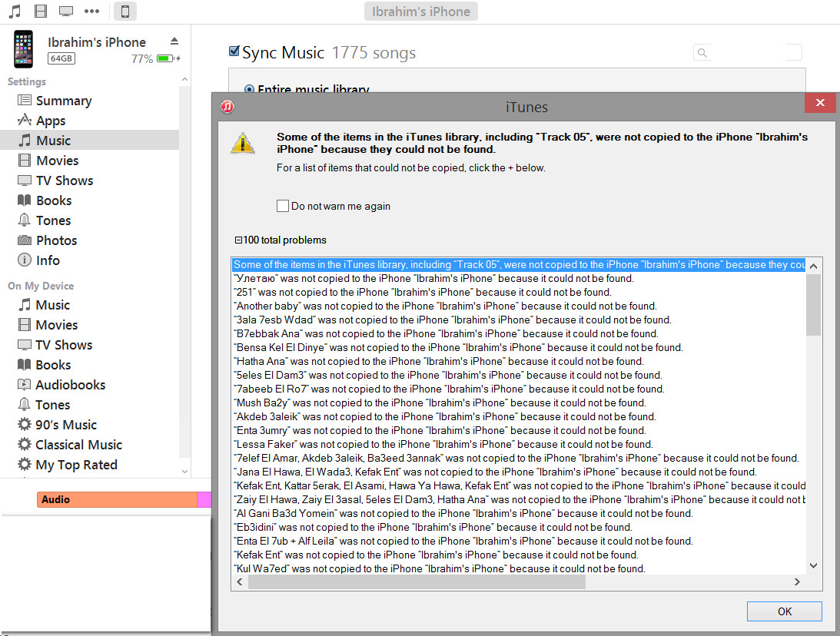Click the iTunes logo icon in dialog title
Viewport: 840px width, 636px height.
pyautogui.click(x=227, y=107)
